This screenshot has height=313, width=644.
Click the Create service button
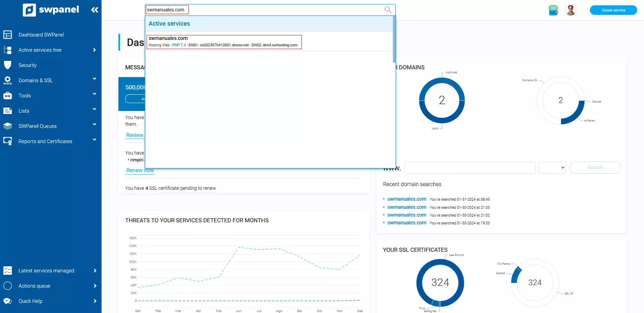[x=613, y=10]
